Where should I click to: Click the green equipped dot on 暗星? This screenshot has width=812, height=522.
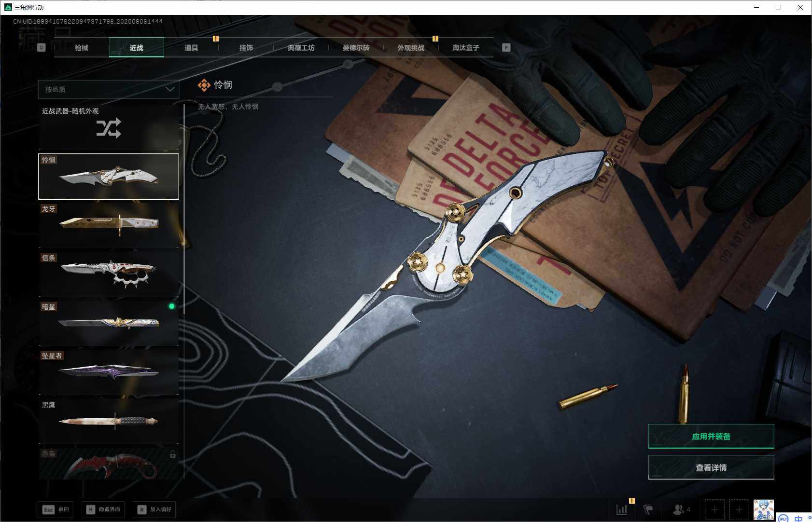[x=171, y=306]
